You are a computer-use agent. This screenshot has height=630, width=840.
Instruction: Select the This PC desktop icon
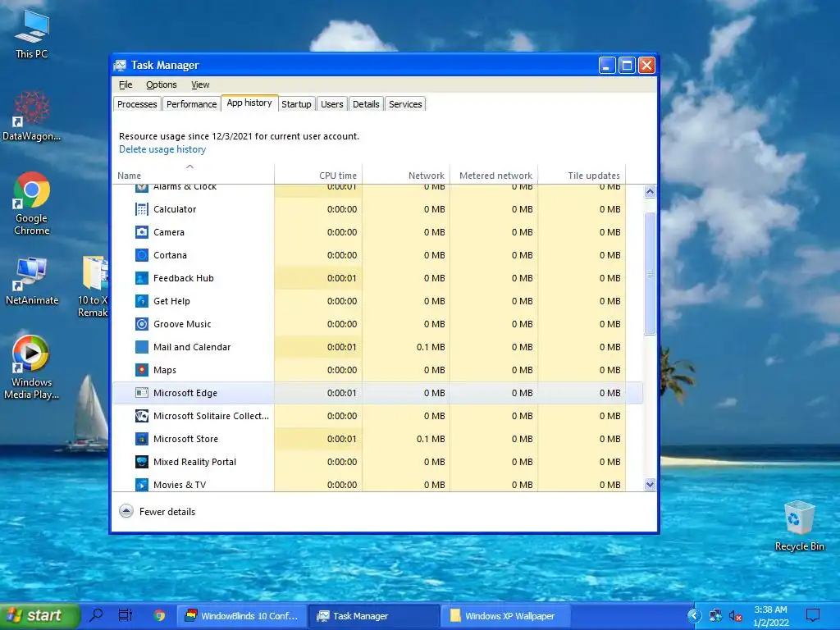pyautogui.click(x=31, y=34)
